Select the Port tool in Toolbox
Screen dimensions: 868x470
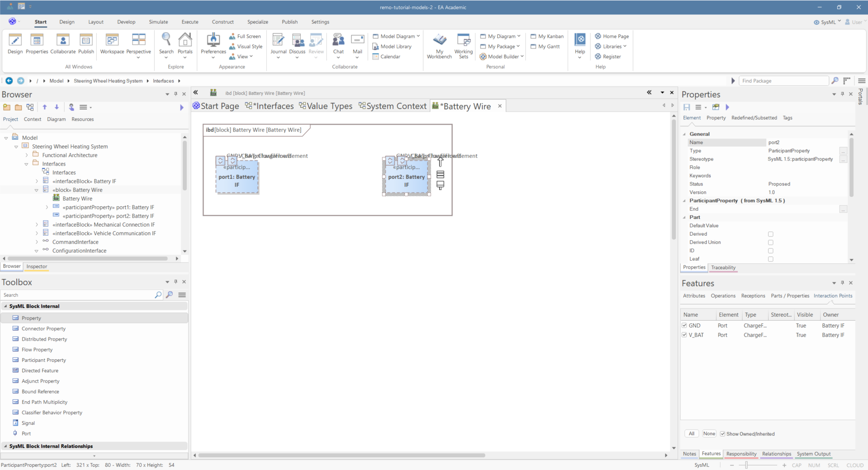[26, 433]
